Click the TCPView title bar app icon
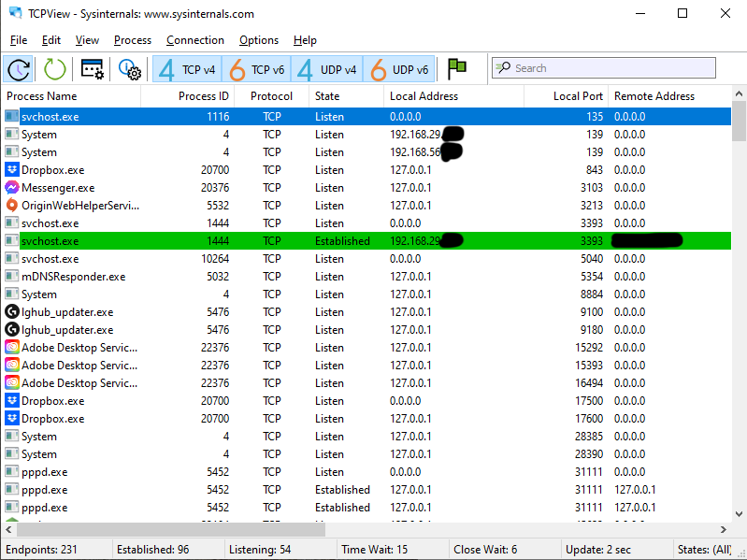The height and width of the screenshot is (560, 747). tap(15, 13)
